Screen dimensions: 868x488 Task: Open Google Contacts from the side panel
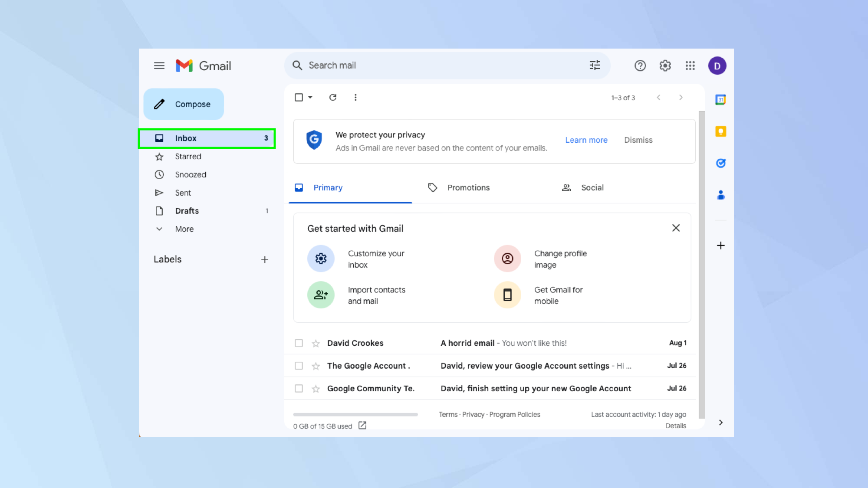click(720, 195)
